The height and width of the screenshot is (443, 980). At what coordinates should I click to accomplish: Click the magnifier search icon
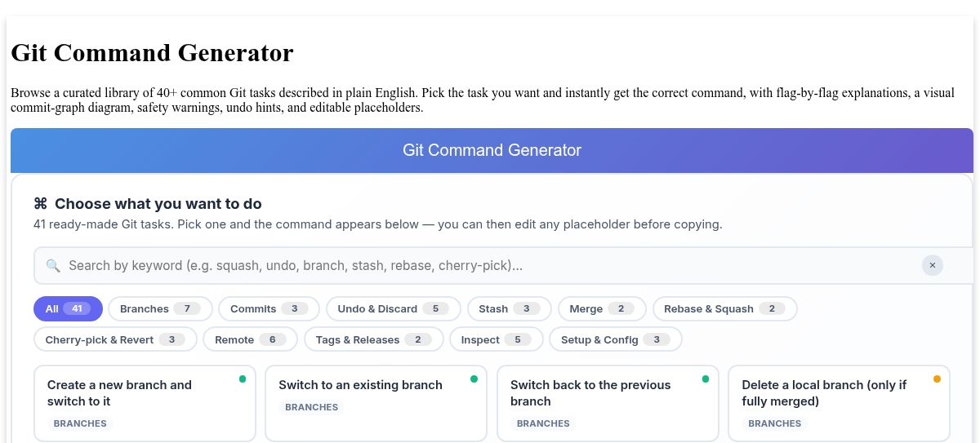tap(53, 265)
